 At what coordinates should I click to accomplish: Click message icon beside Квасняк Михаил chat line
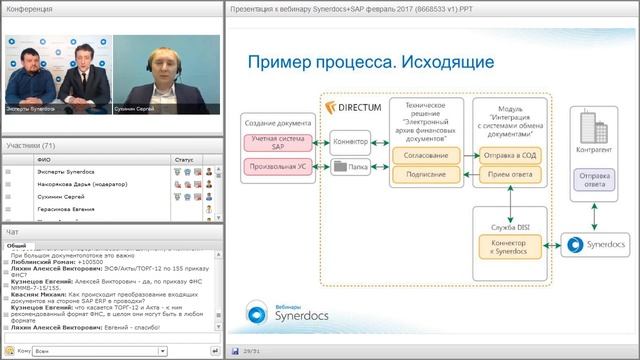pyautogui.click(x=6, y=297)
